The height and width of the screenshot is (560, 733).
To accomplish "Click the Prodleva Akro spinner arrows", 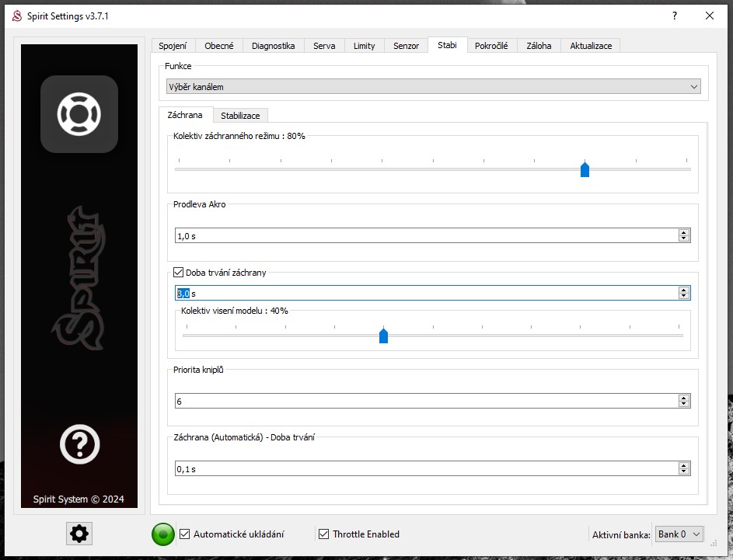I will point(683,235).
